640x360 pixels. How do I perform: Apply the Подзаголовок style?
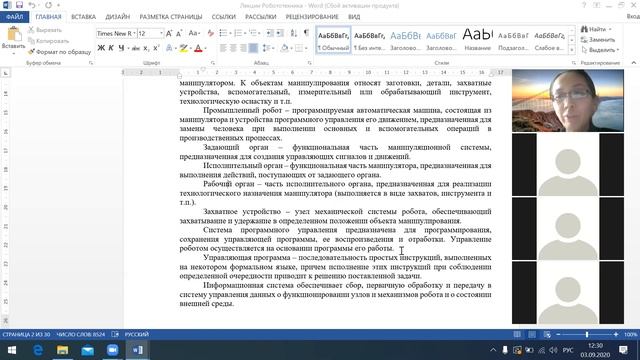513,40
